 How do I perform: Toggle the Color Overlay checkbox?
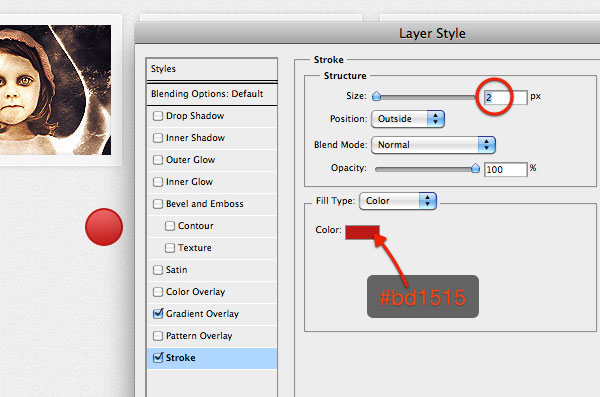click(158, 292)
